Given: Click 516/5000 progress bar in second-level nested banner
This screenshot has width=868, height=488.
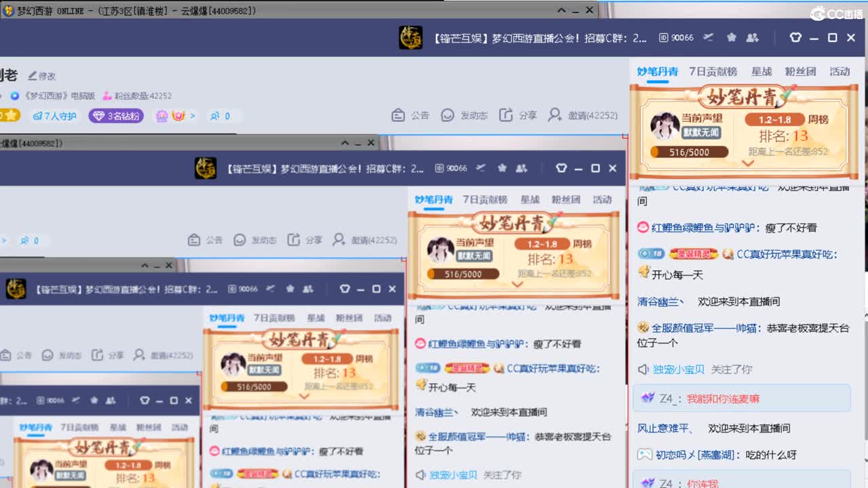Looking at the screenshot, I should 463,274.
